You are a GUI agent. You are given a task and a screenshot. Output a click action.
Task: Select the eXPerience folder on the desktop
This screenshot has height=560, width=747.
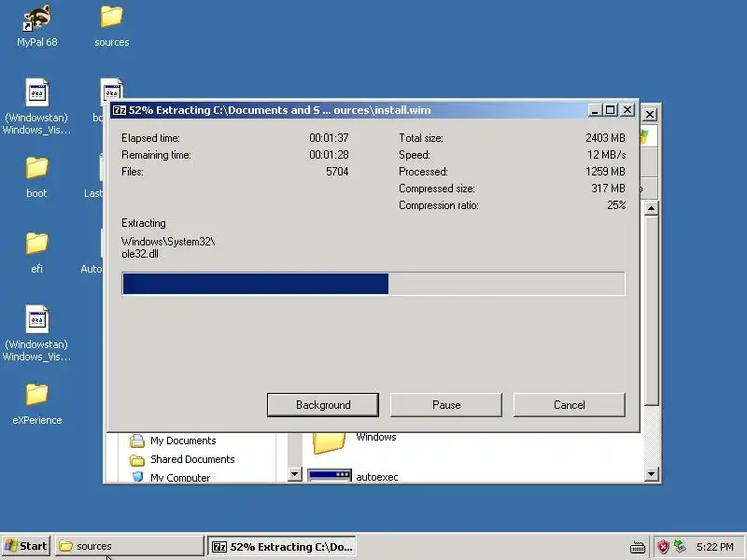pos(36,404)
